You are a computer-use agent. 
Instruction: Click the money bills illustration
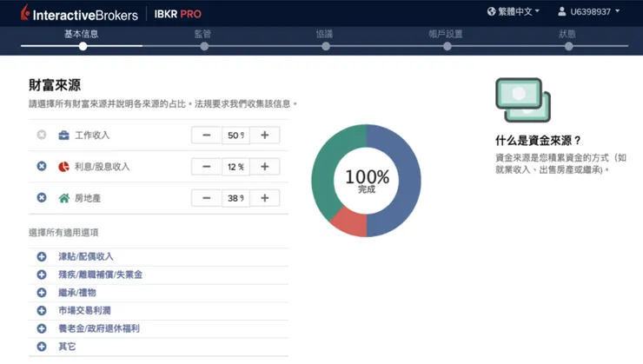pyautogui.click(x=523, y=100)
